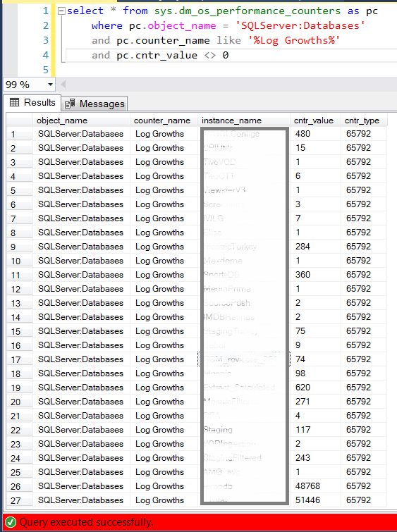Viewport: 397px width, 532px height.
Task: Click the query success status icon
Action: click(11, 522)
